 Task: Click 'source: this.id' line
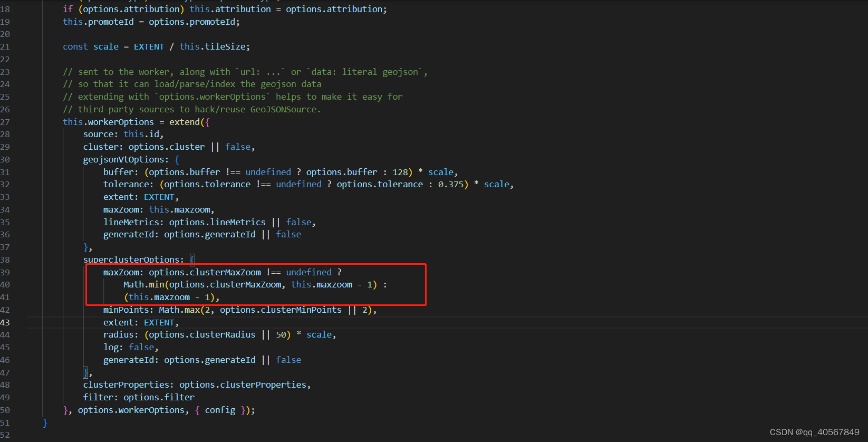click(x=123, y=134)
